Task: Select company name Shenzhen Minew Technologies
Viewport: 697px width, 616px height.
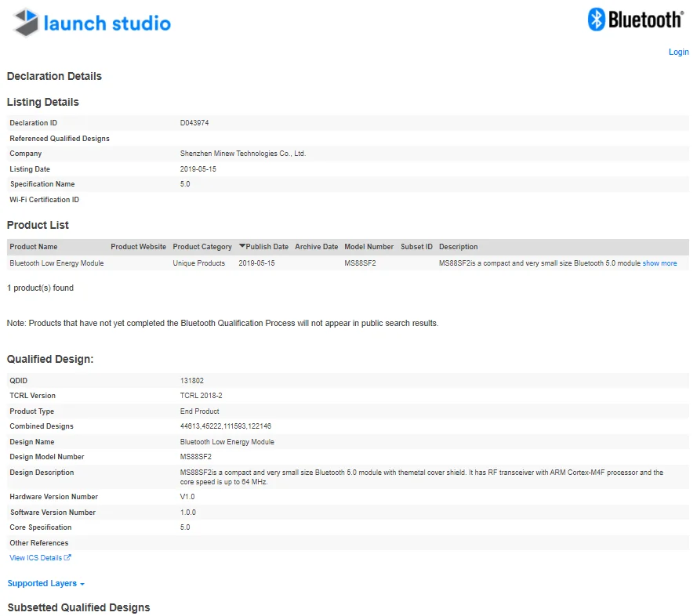Action: (243, 154)
